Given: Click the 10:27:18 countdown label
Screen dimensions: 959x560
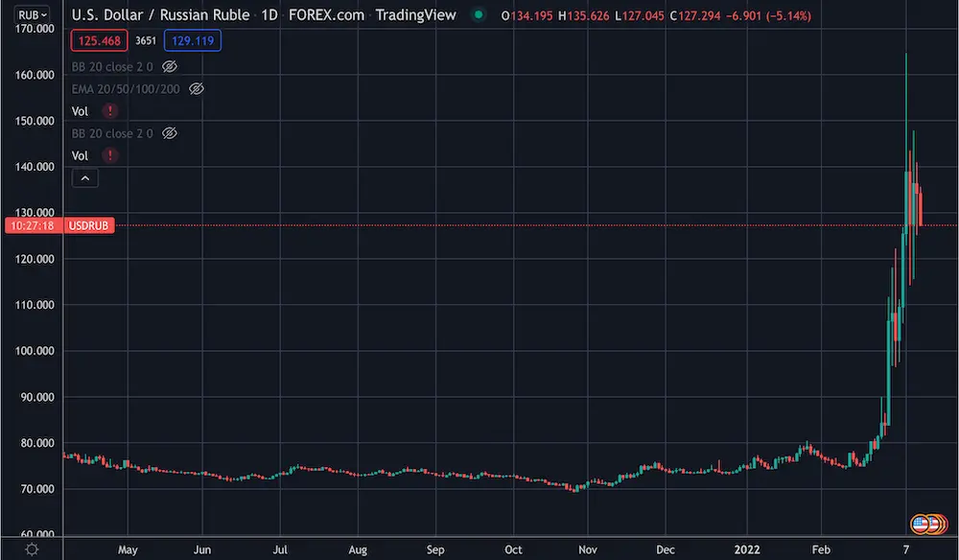Looking at the screenshot, I should [x=33, y=225].
